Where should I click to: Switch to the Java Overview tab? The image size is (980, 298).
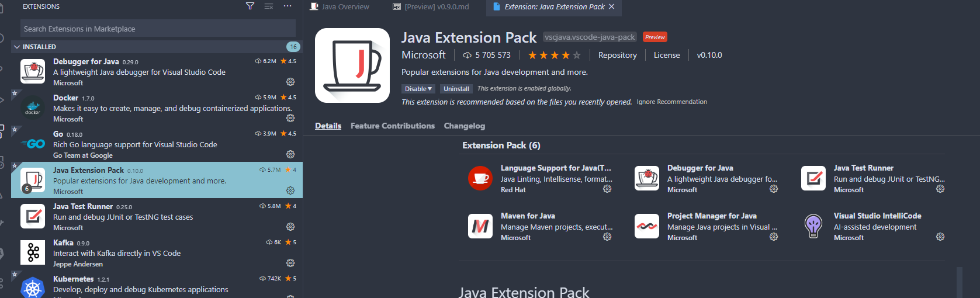click(x=340, y=7)
